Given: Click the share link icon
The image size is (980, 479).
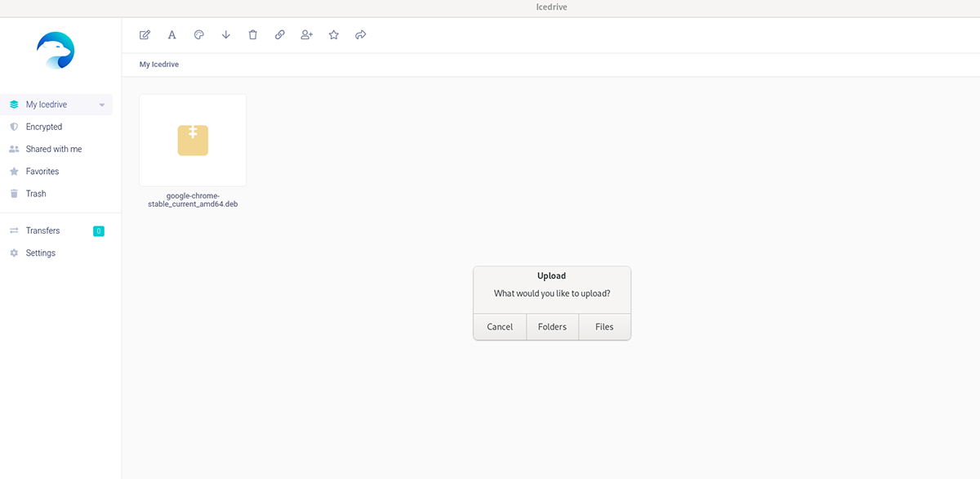Looking at the screenshot, I should [279, 34].
